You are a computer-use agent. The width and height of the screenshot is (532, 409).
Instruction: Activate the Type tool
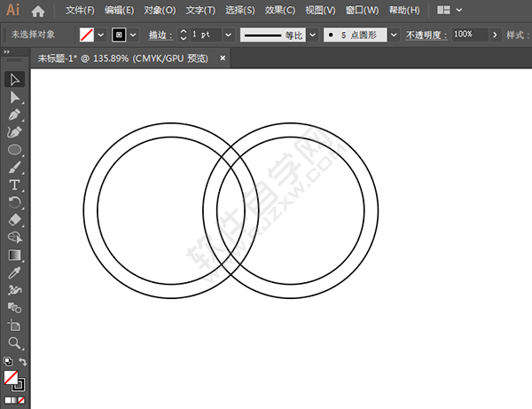[14, 185]
